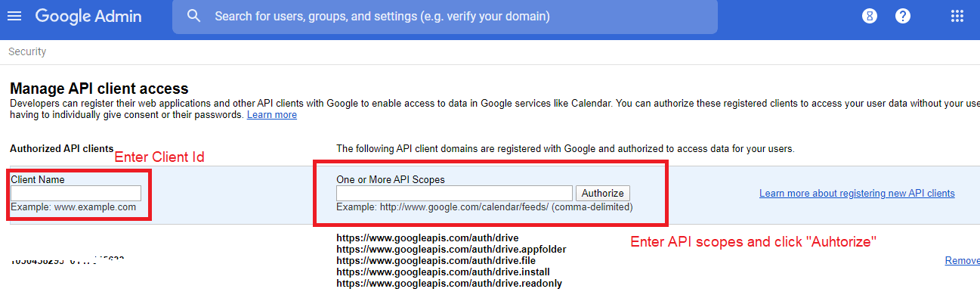980x295 pixels.
Task: Open the Google apps grid icon
Action: pyautogui.click(x=957, y=16)
